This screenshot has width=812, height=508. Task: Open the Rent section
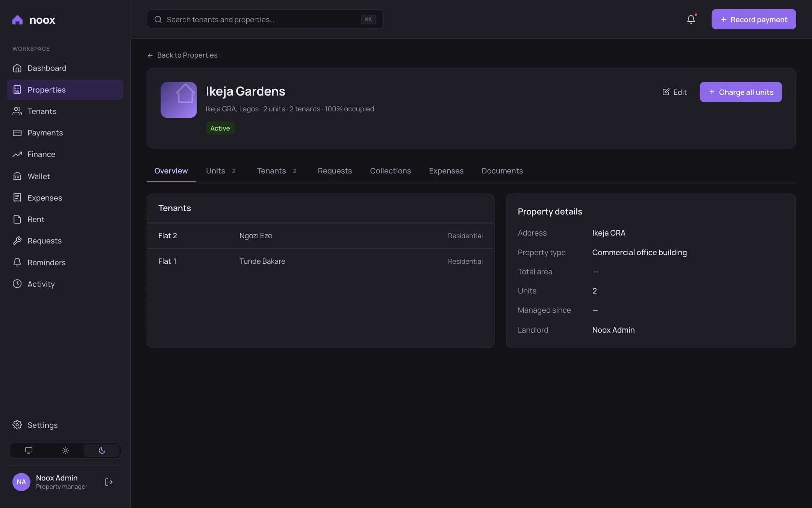(x=65, y=219)
